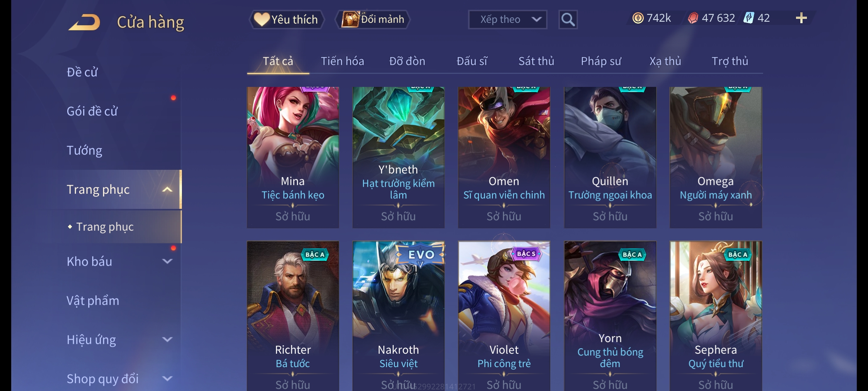
Task: Expand the Shop quy đổi section
Action: pos(167,379)
